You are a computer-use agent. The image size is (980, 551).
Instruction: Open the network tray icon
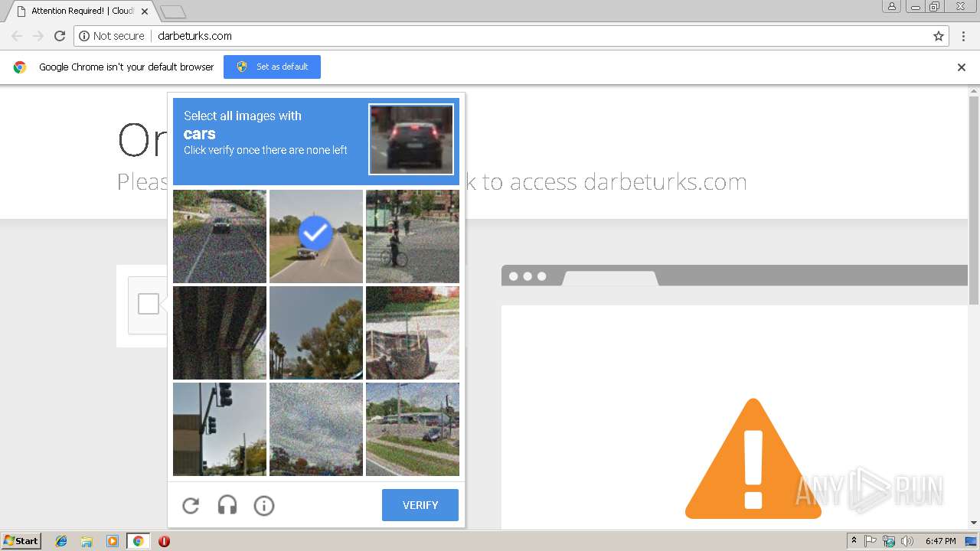pyautogui.click(x=889, y=541)
